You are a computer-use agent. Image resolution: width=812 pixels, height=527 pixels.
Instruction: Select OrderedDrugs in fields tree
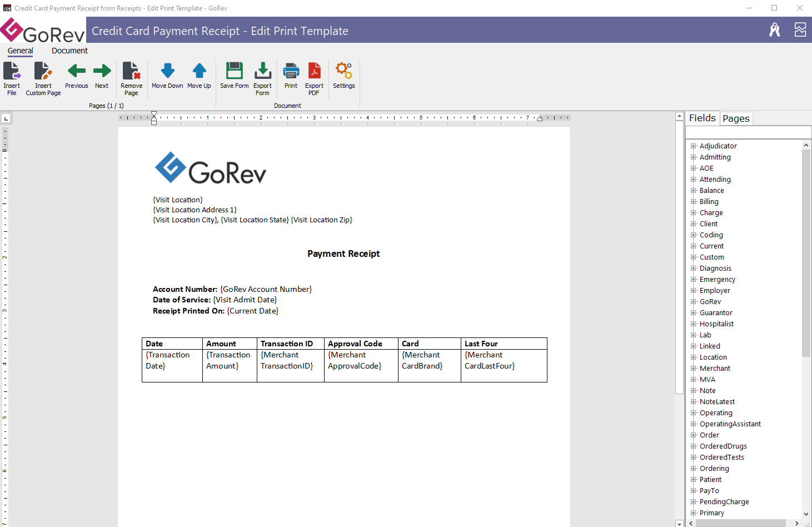coord(723,446)
